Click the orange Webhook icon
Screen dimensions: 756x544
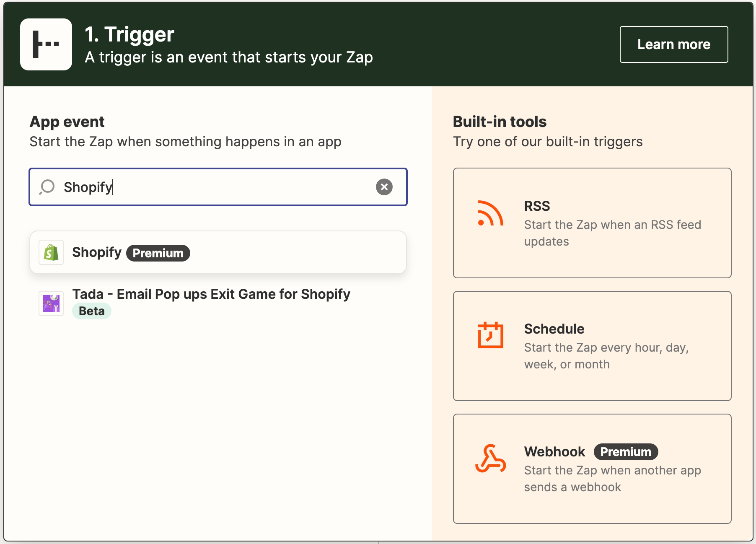point(490,459)
